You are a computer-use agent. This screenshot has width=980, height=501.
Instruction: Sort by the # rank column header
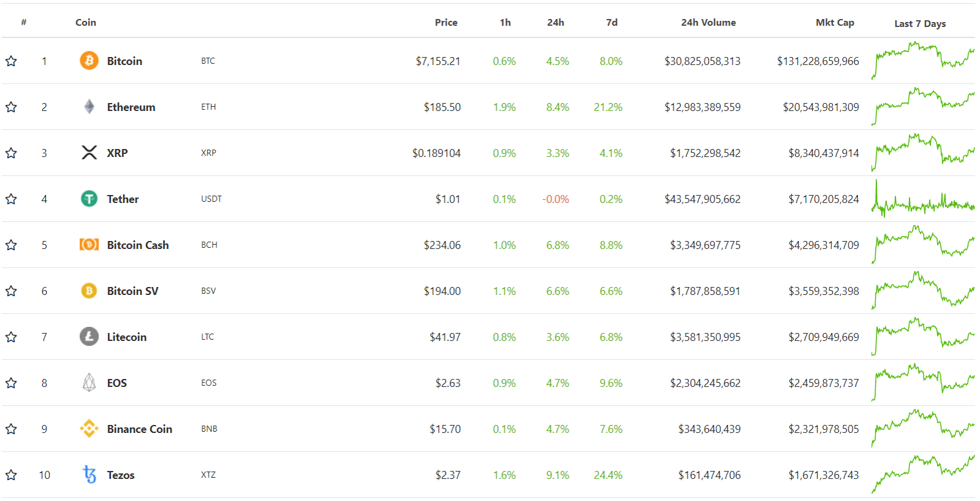23,22
